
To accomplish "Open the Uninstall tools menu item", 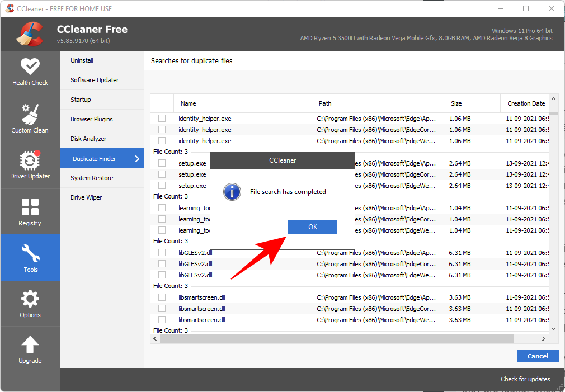I will point(82,60).
